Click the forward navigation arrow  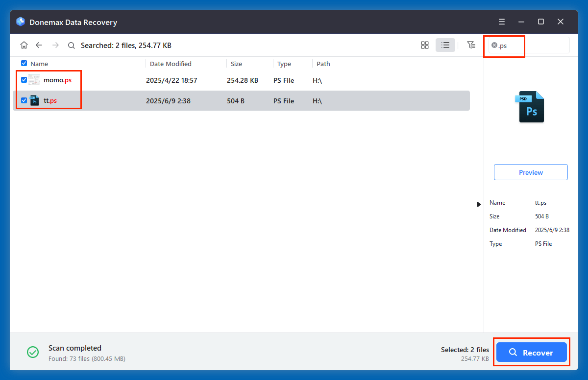(55, 45)
